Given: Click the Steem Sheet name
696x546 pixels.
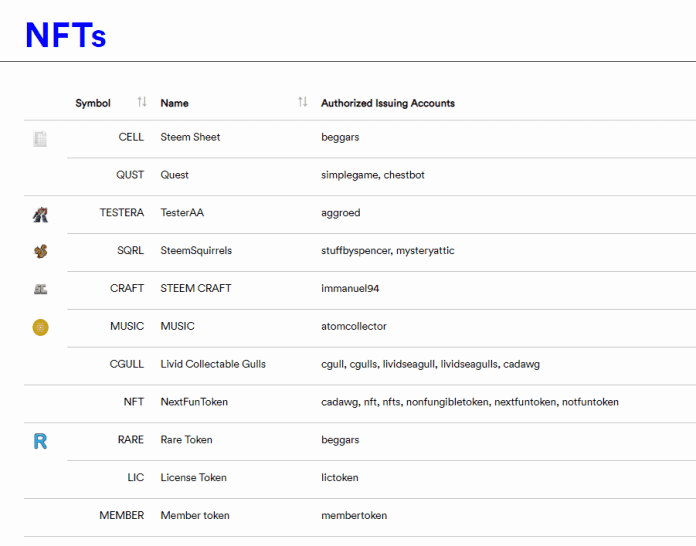Looking at the screenshot, I should (x=190, y=137).
